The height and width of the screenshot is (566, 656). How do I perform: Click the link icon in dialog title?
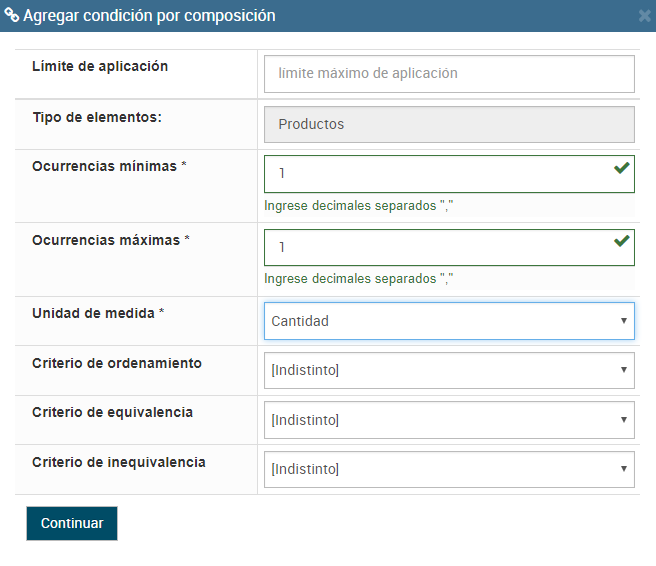pyautogui.click(x=11, y=16)
